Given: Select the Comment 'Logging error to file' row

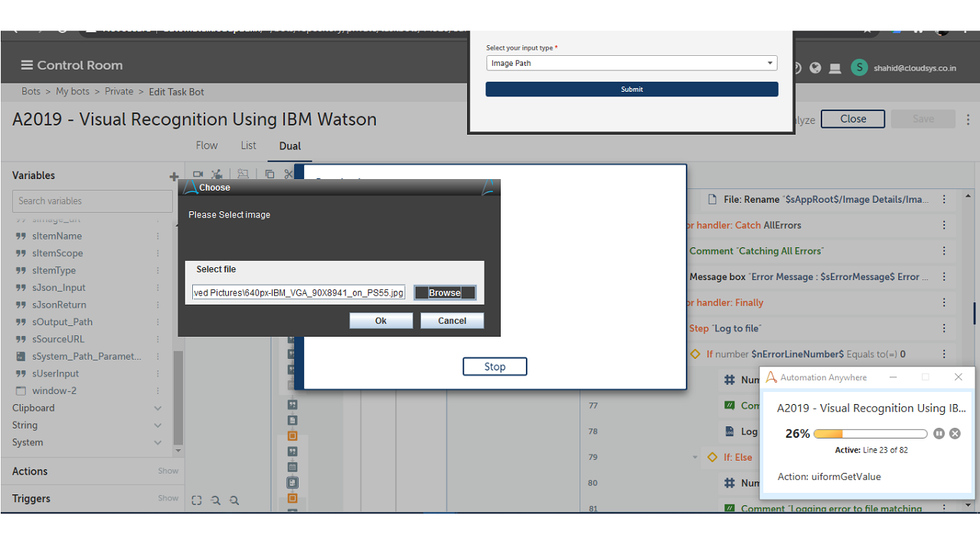Looking at the screenshot, I should point(831,509).
